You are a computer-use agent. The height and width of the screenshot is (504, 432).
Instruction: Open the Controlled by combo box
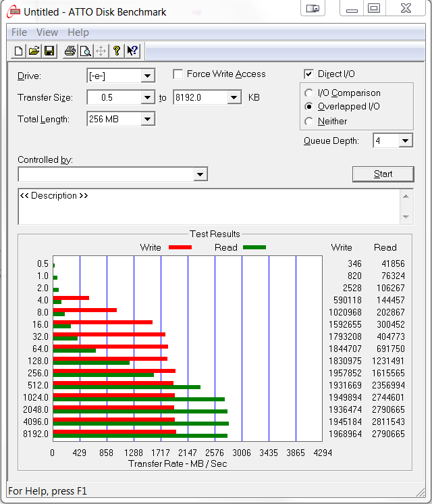(200, 175)
